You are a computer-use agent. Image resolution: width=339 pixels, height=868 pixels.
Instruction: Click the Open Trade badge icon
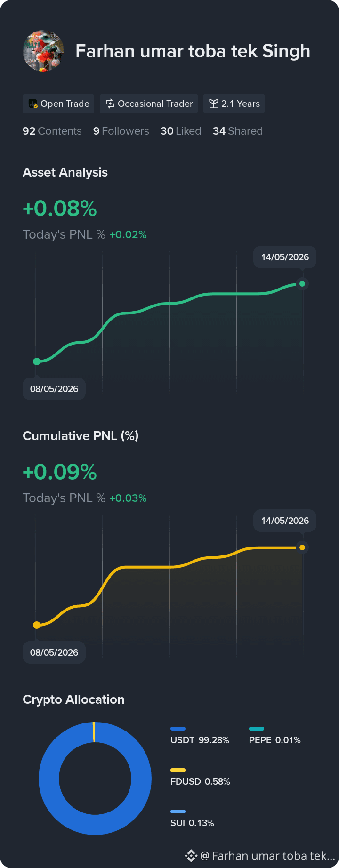33,104
